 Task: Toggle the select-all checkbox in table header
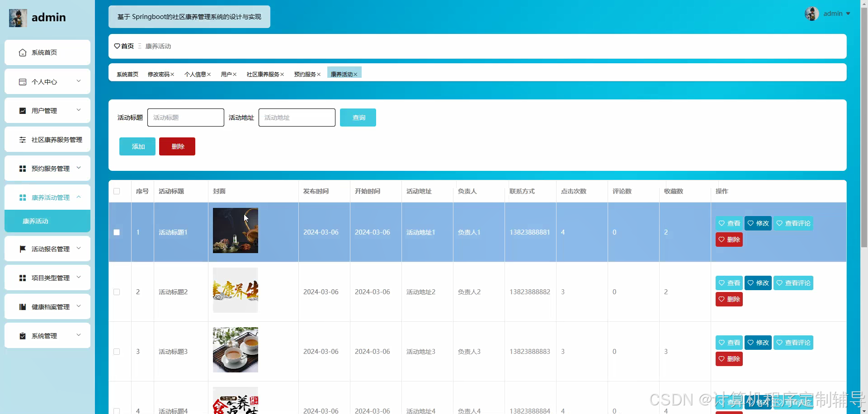click(x=117, y=191)
